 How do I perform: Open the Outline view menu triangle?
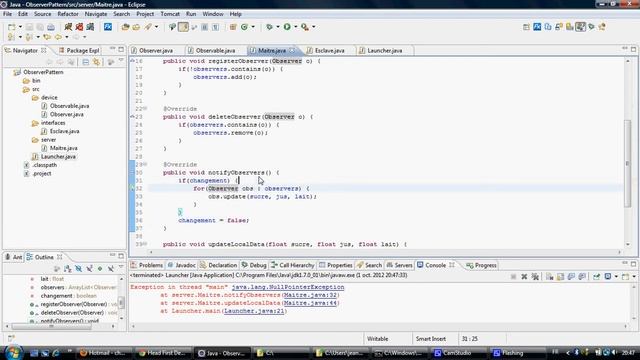121,267
